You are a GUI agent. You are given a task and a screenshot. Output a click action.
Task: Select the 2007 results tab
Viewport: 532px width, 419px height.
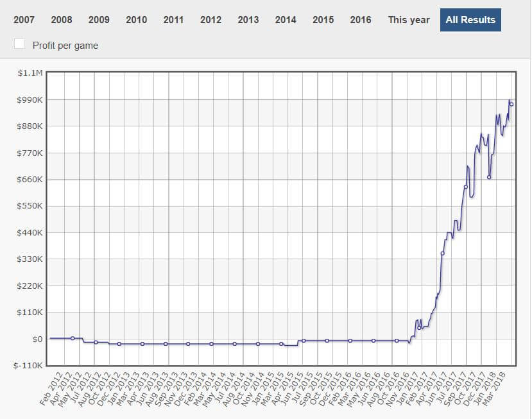[24, 20]
